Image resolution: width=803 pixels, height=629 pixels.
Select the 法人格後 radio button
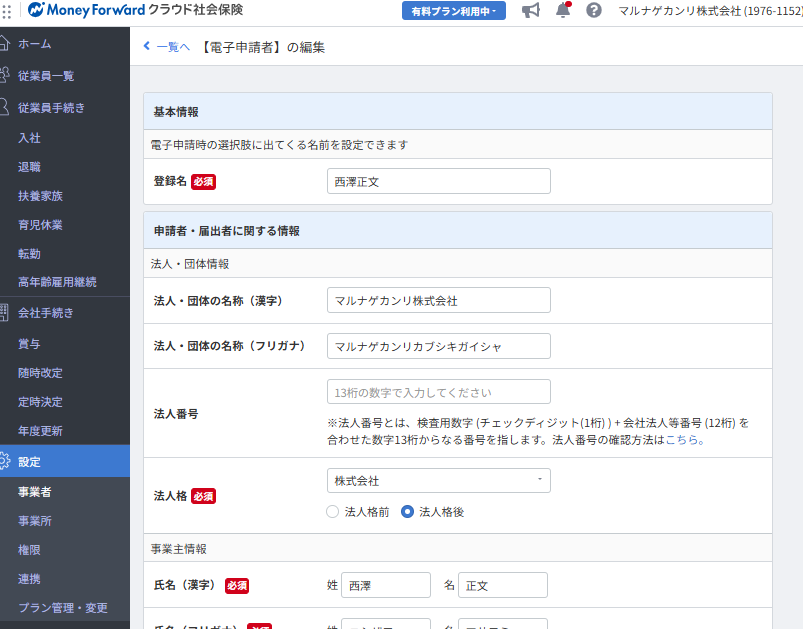click(x=408, y=512)
